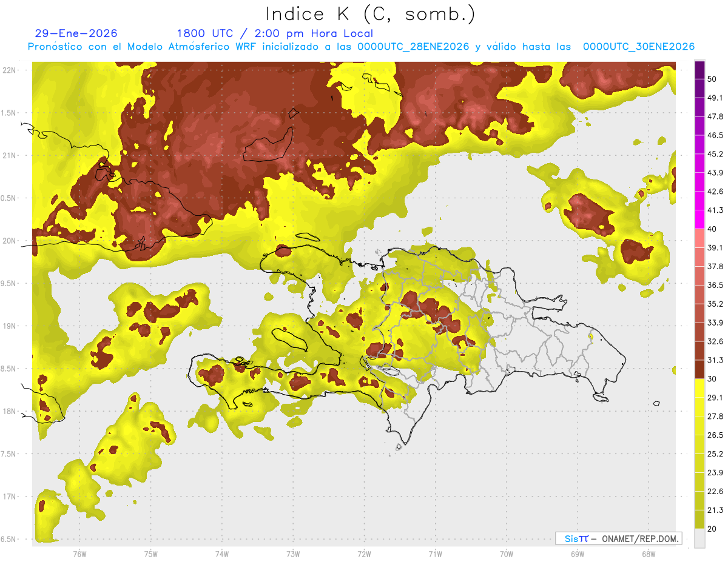The image size is (728, 562).
Task: Click the "29.1" color bar value
Action: point(715,398)
